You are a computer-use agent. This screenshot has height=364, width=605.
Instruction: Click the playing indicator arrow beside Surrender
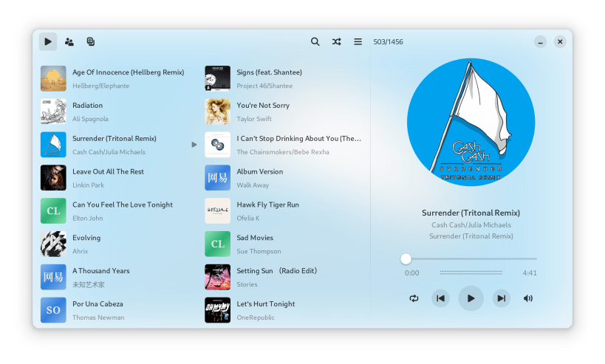(x=194, y=145)
